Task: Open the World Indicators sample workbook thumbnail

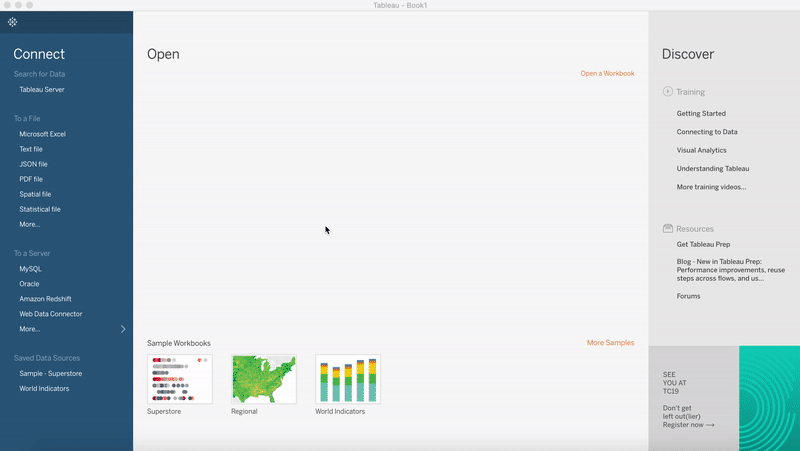Action: [x=348, y=379]
